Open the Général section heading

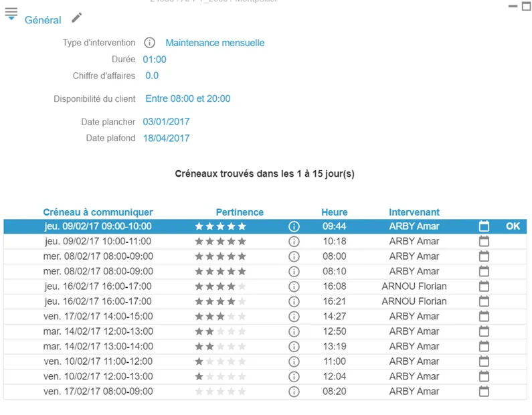coord(43,20)
